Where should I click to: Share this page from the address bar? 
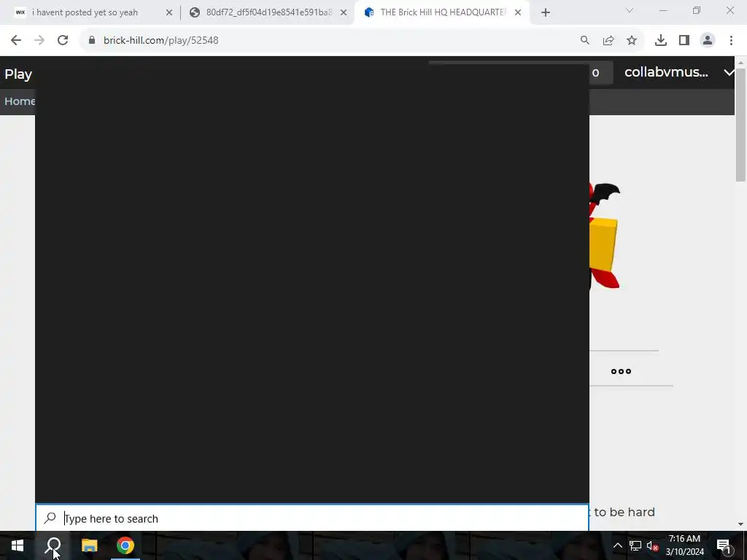[608, 41]
